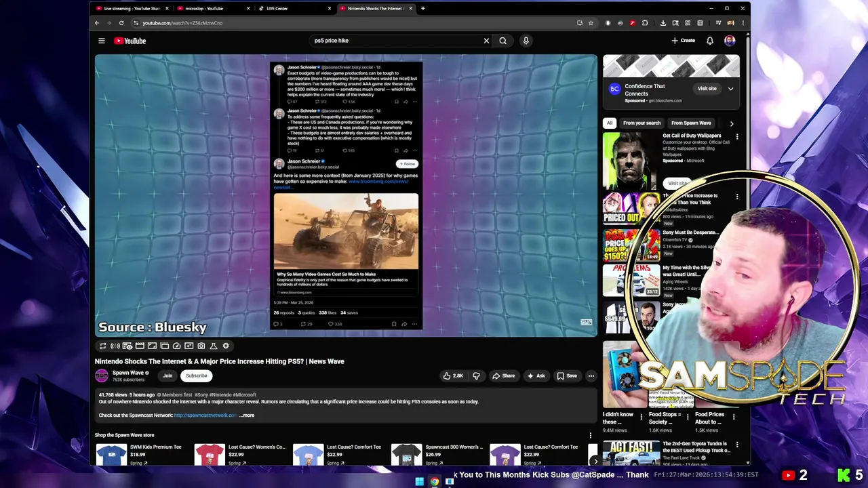Open the YouTube hamburger guide menu
This screenshot has height=488, width=868.
(x=102, y=41)
